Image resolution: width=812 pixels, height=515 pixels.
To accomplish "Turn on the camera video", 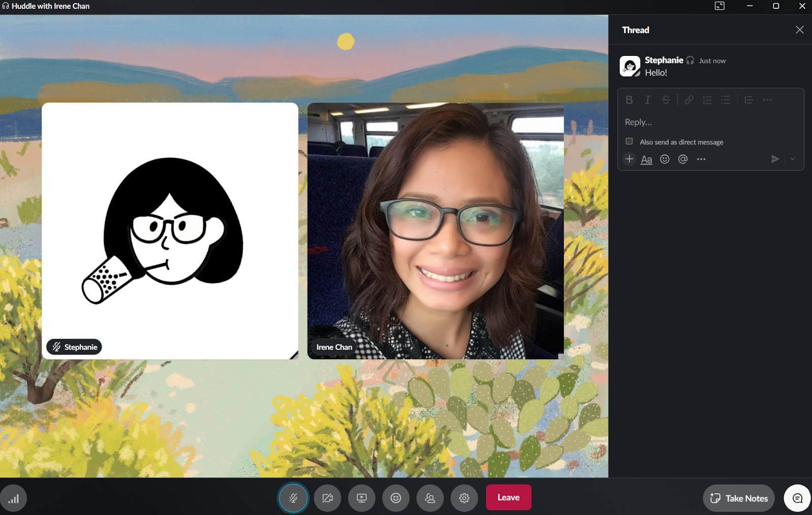I will [327, 498].
